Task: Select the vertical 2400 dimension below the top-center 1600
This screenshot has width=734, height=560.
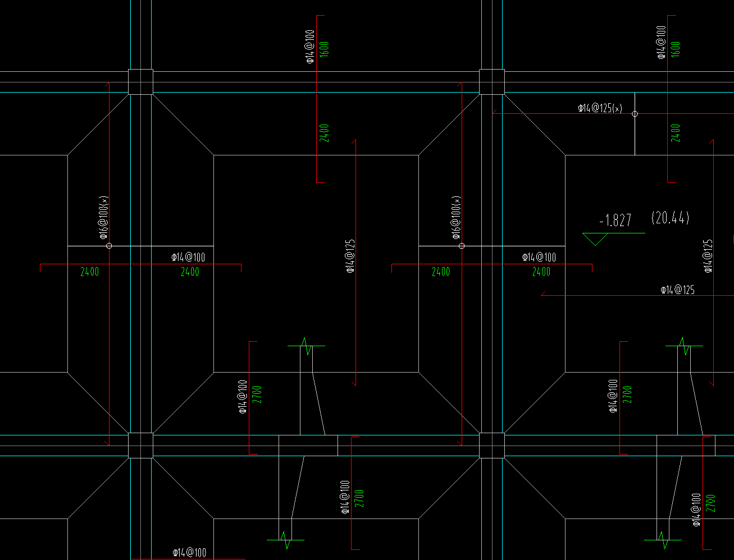Action: 325,133
